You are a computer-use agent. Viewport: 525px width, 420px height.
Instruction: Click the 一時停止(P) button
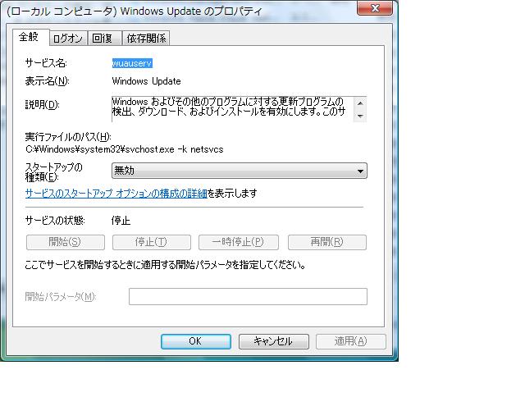point(238,242)
